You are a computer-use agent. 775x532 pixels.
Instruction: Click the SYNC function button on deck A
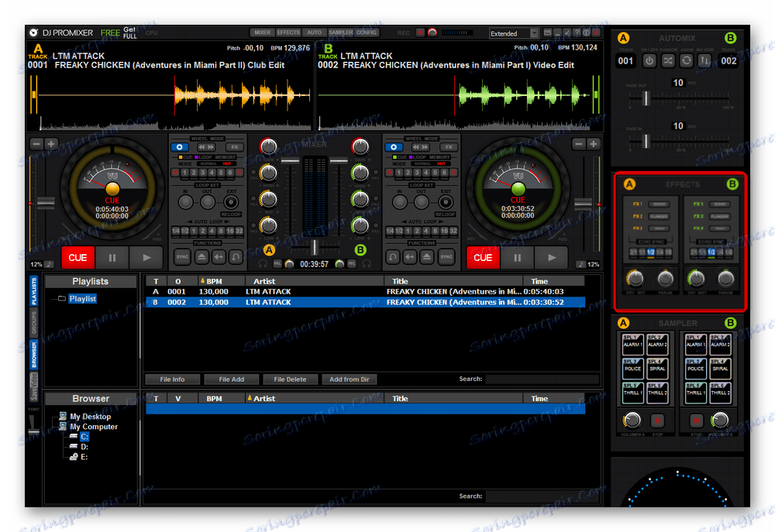pyautogui.click(x=182, y=257)
